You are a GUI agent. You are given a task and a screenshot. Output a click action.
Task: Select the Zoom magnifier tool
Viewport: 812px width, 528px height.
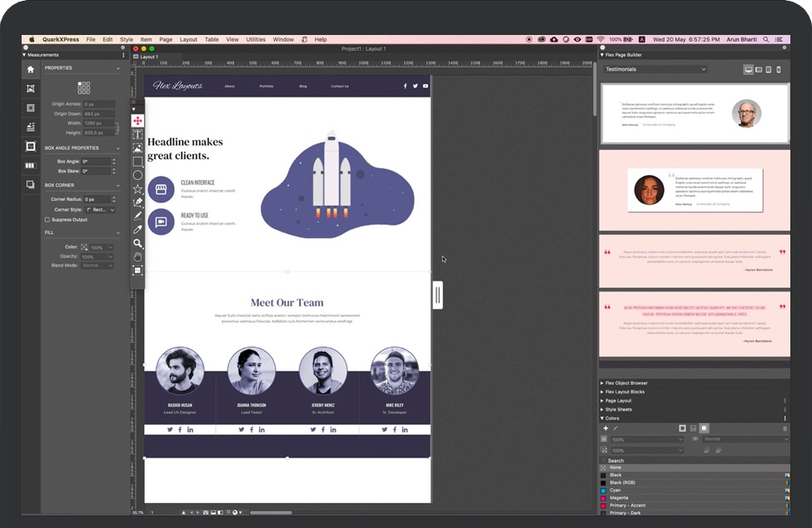click(137, 243)
